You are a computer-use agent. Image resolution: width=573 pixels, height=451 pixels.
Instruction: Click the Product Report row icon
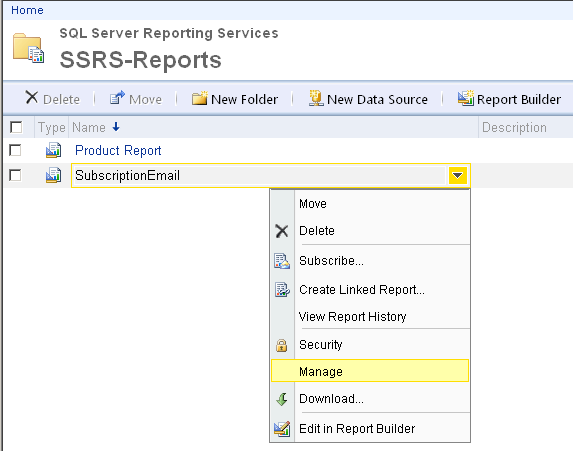pyautogui.click(x=53, y=150)
